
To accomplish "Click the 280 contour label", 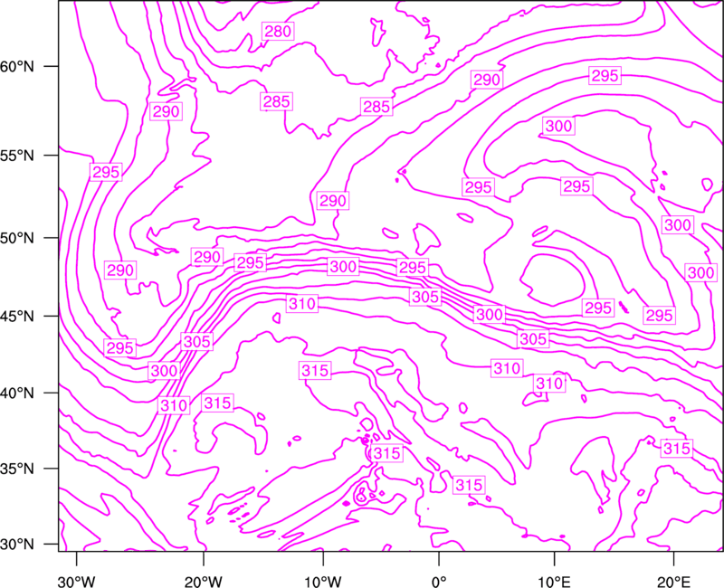I will point(278,31).
